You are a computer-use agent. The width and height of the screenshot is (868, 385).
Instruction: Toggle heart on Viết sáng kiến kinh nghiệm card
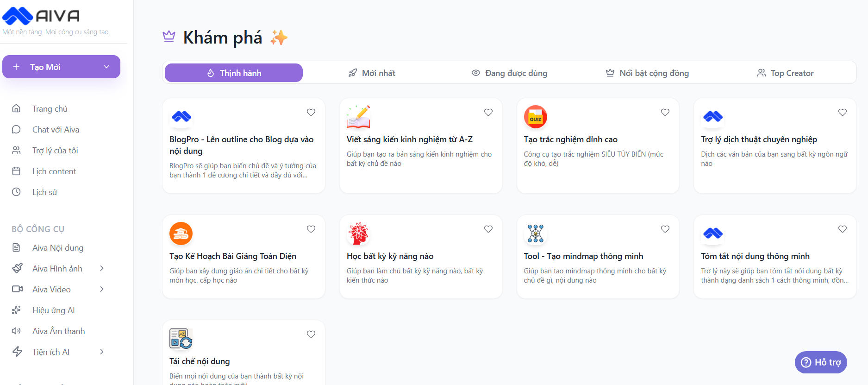(x=488, y=112)
